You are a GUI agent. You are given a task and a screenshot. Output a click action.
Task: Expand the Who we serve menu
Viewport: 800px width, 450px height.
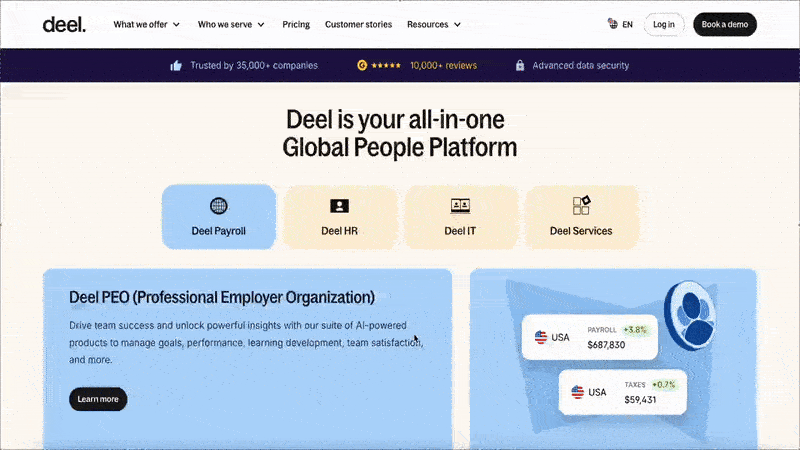[x=231, y=24]
